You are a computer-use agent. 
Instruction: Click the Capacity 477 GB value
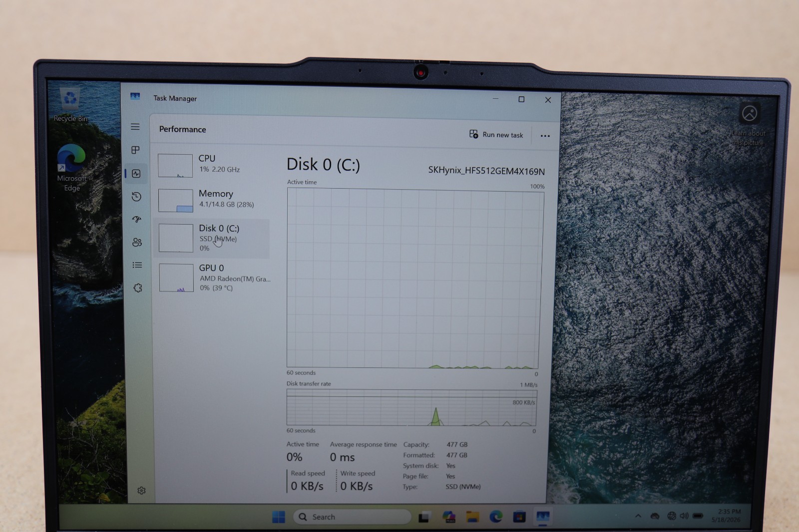pos(457,445)
